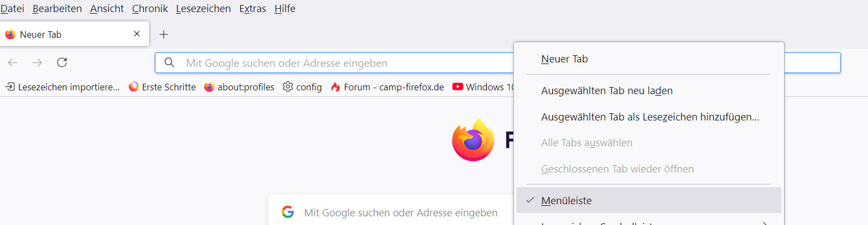Screen dimensions: 868x225
Task: Open the Lesezeichen importieren bookmark
Action: [x=63, y=87]
